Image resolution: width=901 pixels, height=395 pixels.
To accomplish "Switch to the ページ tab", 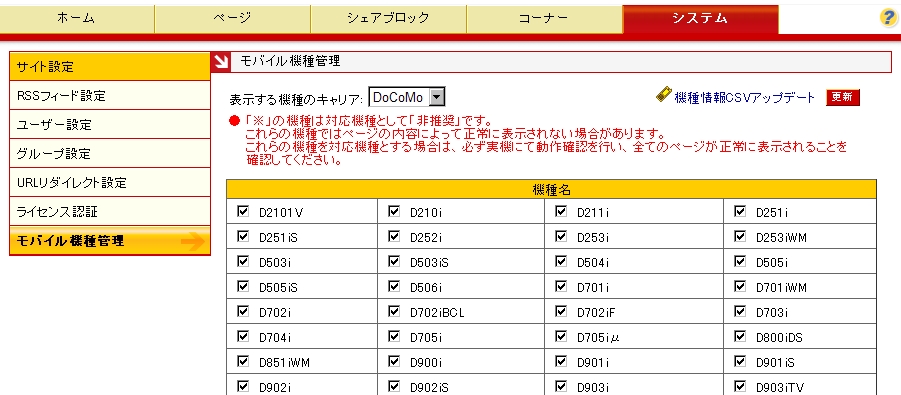I will click(232, 18).
